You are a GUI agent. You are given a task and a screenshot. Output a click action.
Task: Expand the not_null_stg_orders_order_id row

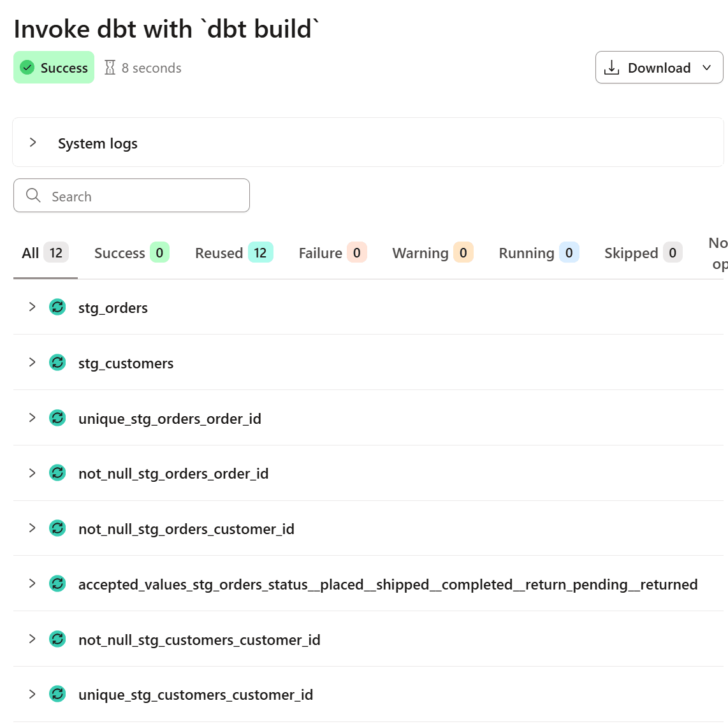click(x=32, y=473)
